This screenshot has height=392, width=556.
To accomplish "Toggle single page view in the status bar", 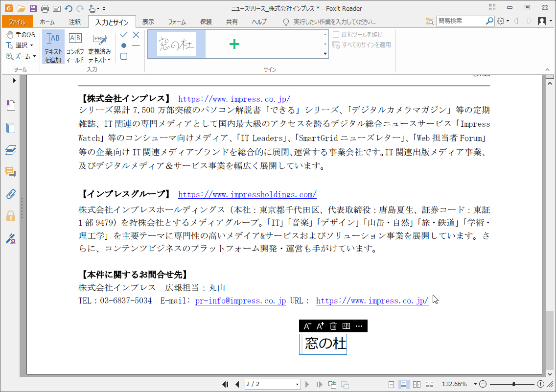I will 391,384.
